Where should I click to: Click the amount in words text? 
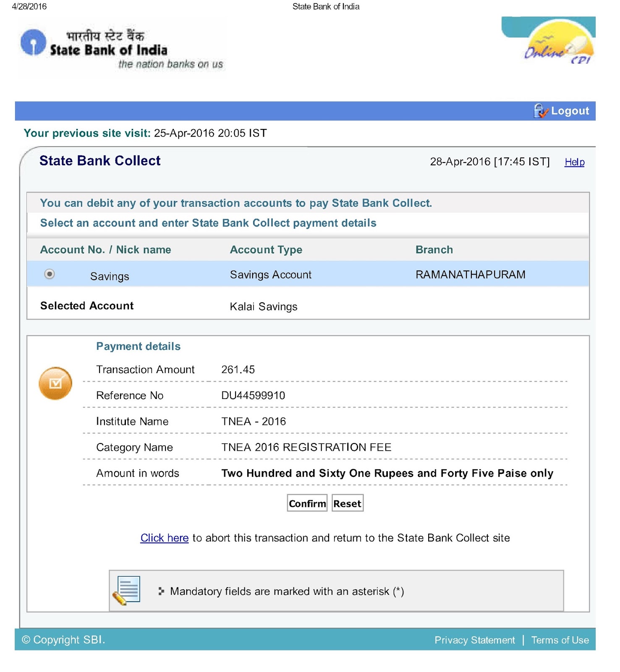[x=387, y=473]
